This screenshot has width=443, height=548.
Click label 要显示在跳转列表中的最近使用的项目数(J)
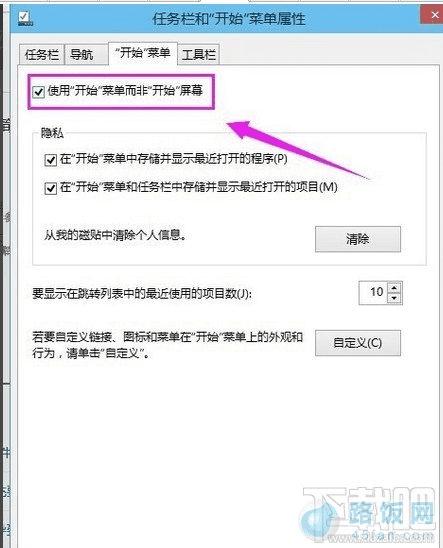142,293
